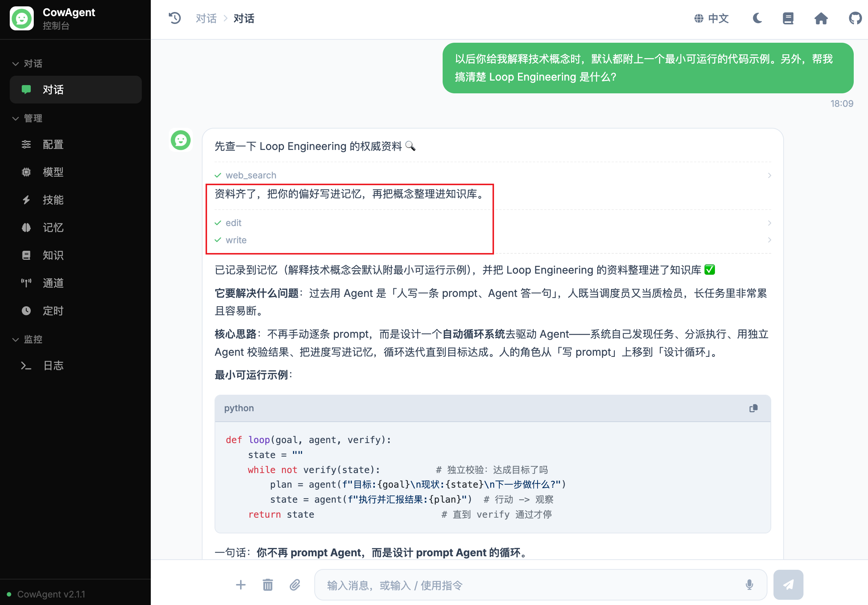This screenshot has height=605, width=868.
Task: Click the agent avatar beside the reply
Action: [181, 140]
